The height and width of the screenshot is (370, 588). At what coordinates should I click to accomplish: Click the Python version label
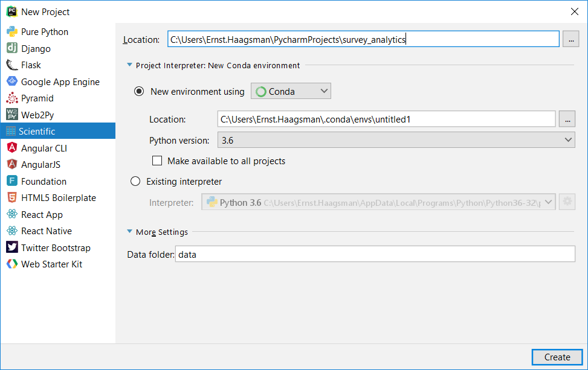pos(179,141)
